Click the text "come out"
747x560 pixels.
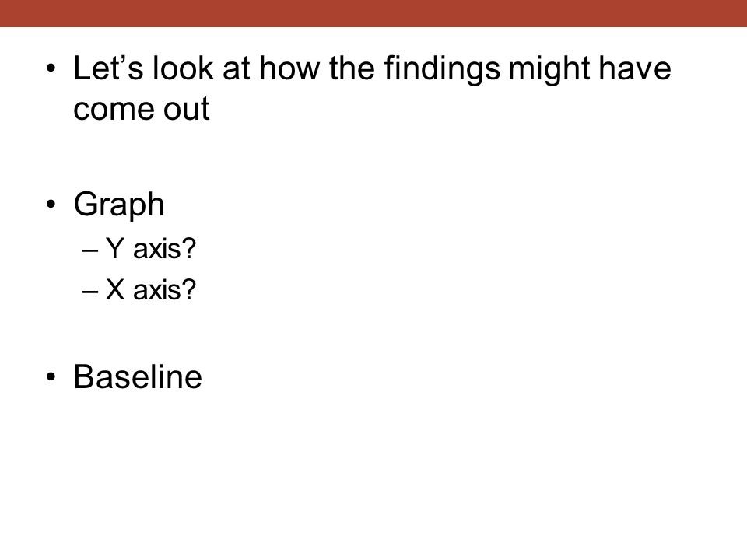pyautogui.click(x=142, y=110)
